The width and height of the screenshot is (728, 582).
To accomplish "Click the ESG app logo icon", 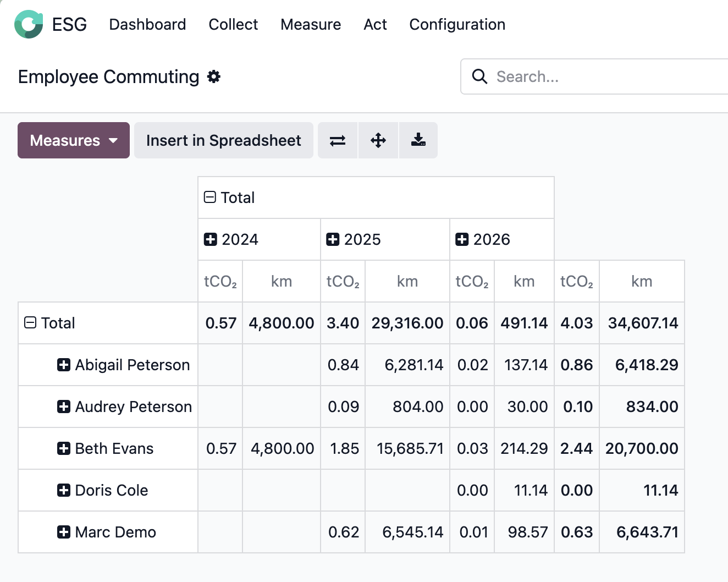I will (29, 24).
